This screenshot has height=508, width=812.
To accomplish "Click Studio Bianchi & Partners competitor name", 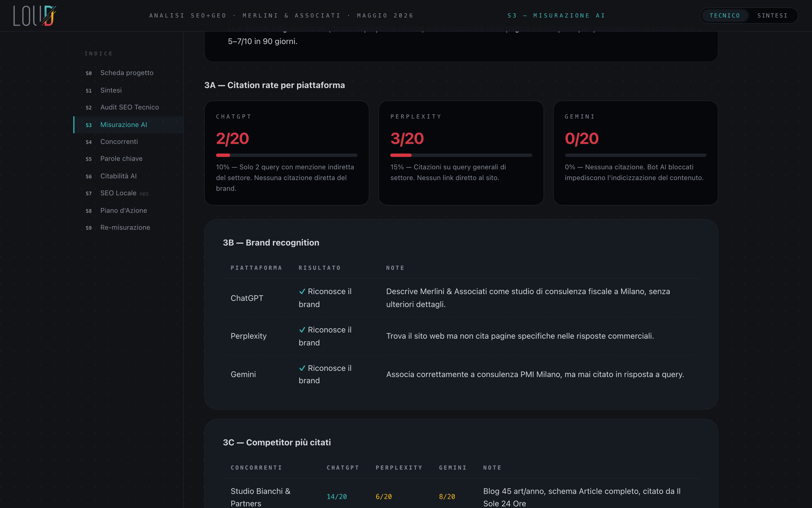I will tap(261, 497).
